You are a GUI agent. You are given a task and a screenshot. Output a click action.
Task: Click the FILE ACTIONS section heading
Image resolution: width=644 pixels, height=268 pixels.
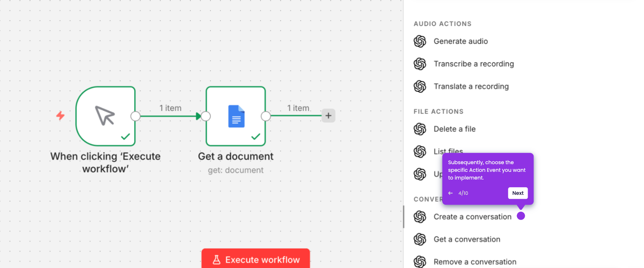pos(438,112)
